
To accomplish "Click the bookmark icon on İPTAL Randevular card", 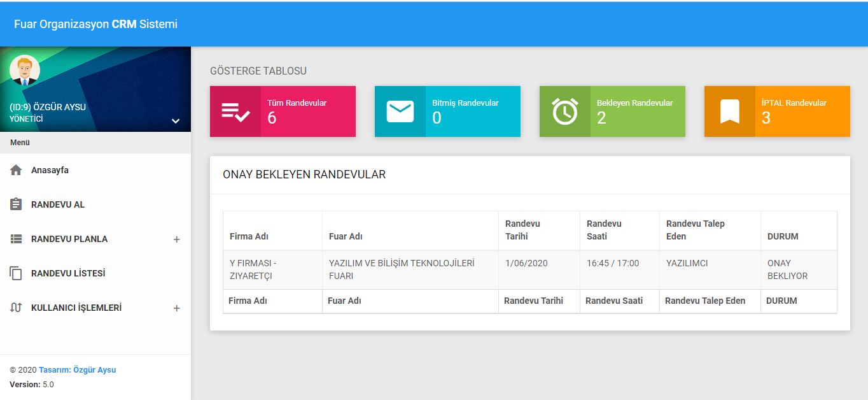I will [729, 111].
